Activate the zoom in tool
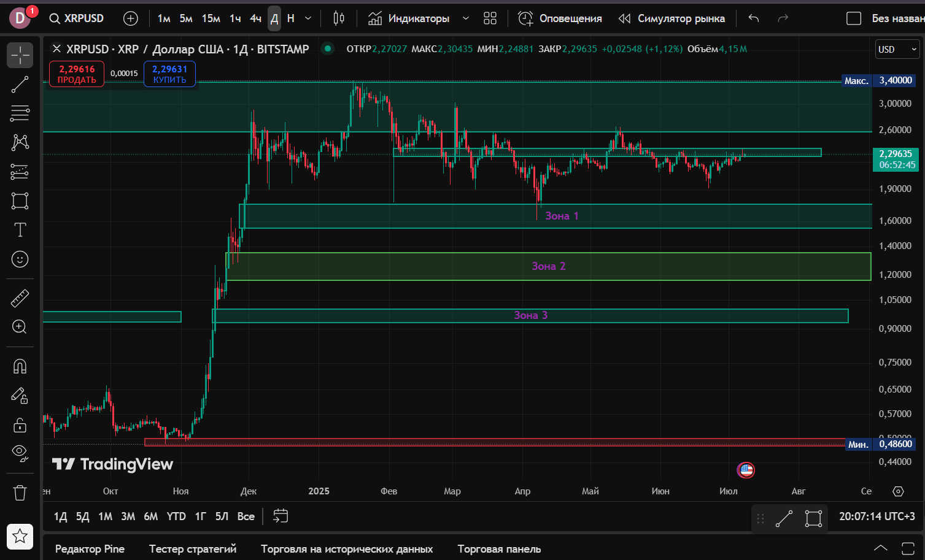 (x=20, y=327)
